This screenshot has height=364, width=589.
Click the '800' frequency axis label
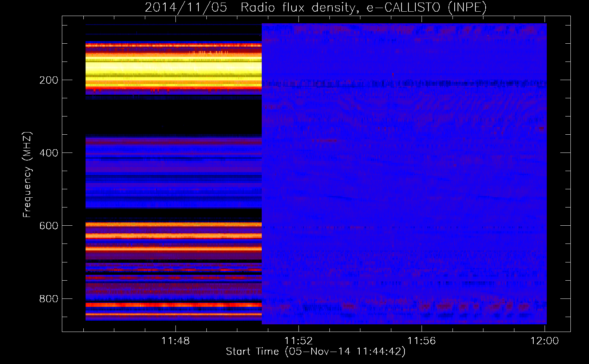click(49, 298)
